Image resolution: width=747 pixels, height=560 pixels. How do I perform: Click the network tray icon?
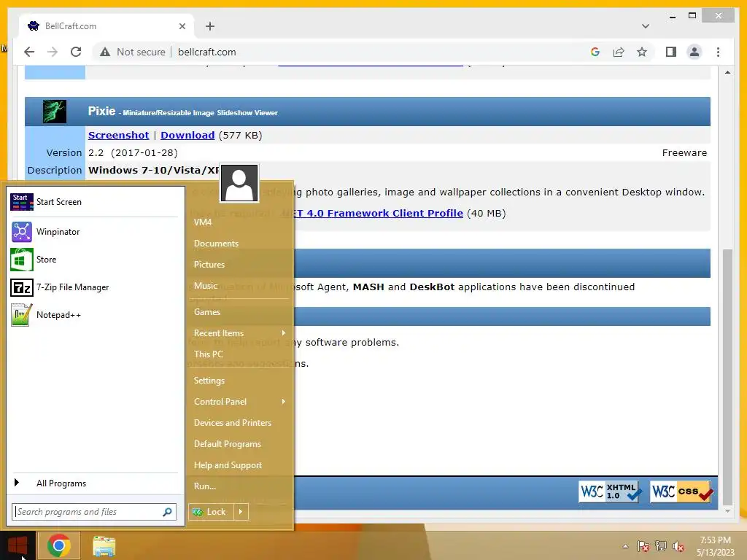coord(661,546)
